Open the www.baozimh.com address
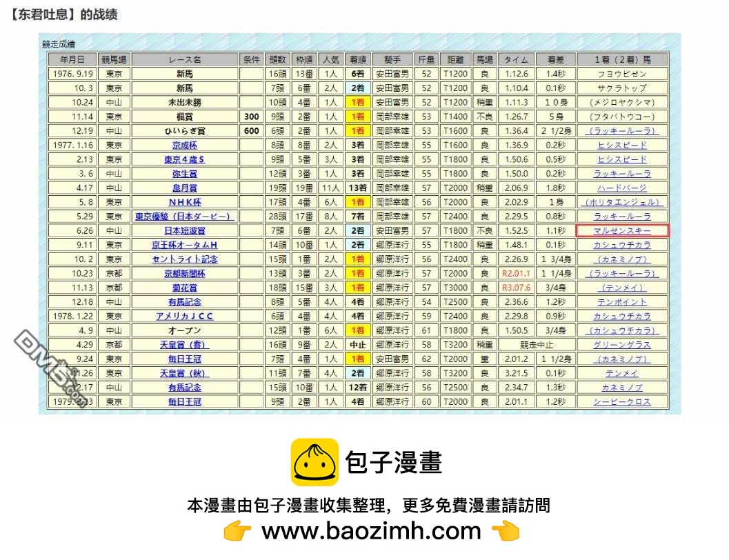Screen dimensions: 729x560 (x=371, y=531)
